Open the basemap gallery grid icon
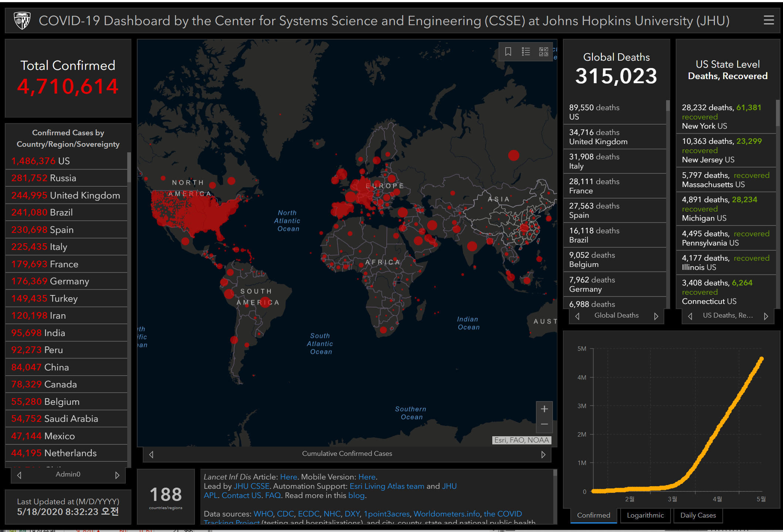The height and width of the screenshot is (532, 783). coord(543,52)
